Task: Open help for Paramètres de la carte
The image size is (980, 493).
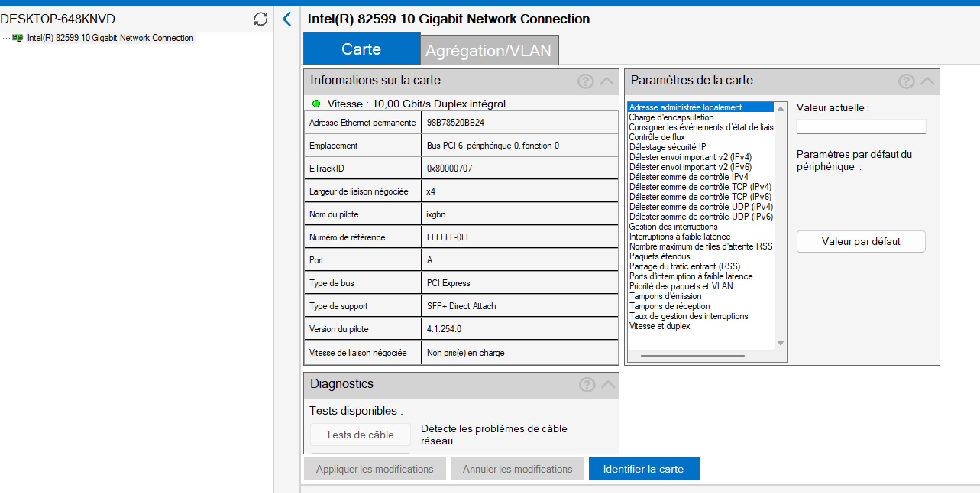Action: tap(906, 81)
